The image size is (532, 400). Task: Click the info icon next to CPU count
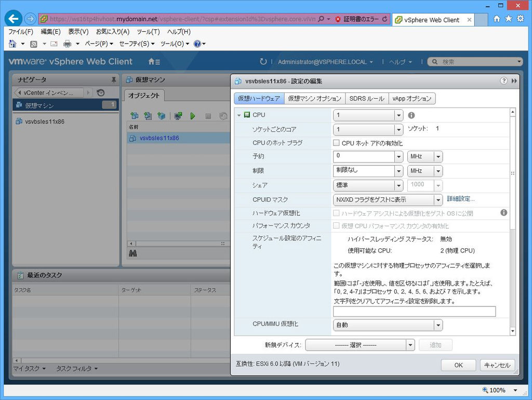(x=411, y=115)
